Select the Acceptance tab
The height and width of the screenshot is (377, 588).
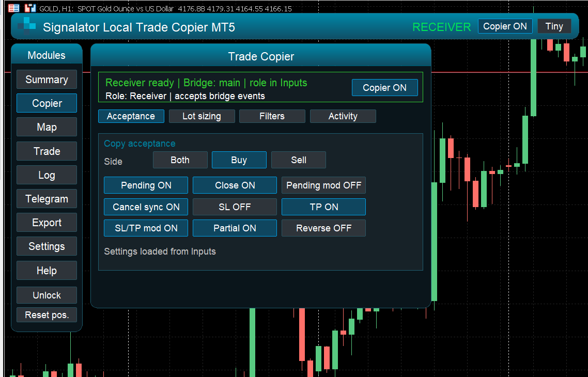tap(131, 116)
